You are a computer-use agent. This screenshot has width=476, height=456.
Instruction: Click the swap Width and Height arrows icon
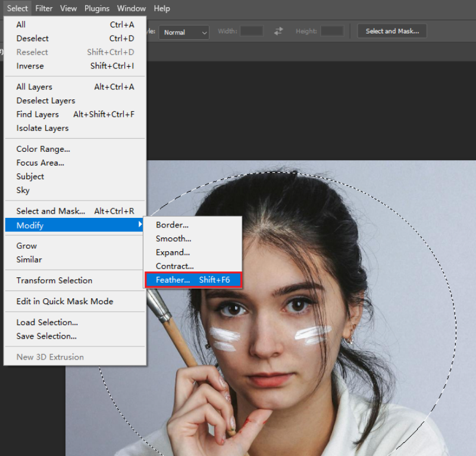[278, 32]
